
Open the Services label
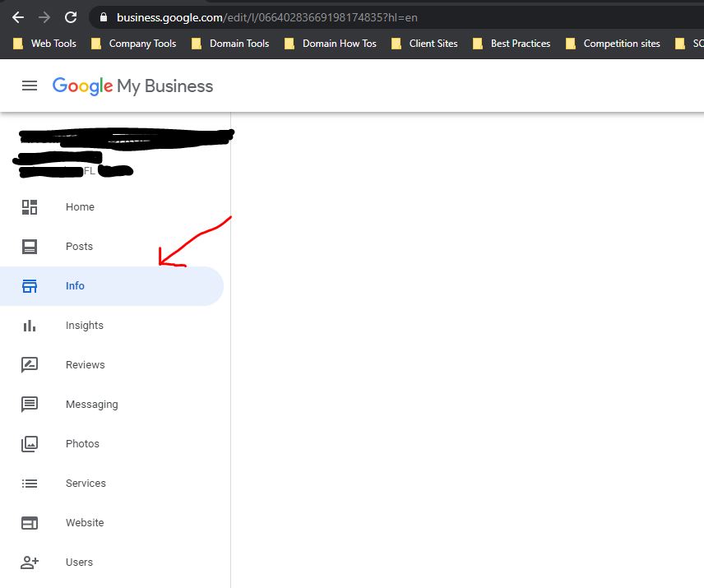tap(86, 484)
